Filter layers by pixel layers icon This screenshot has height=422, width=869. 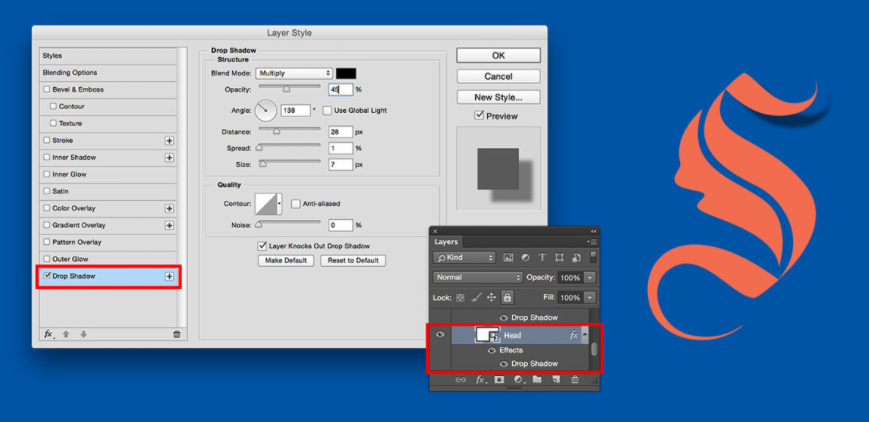(508, 258)
